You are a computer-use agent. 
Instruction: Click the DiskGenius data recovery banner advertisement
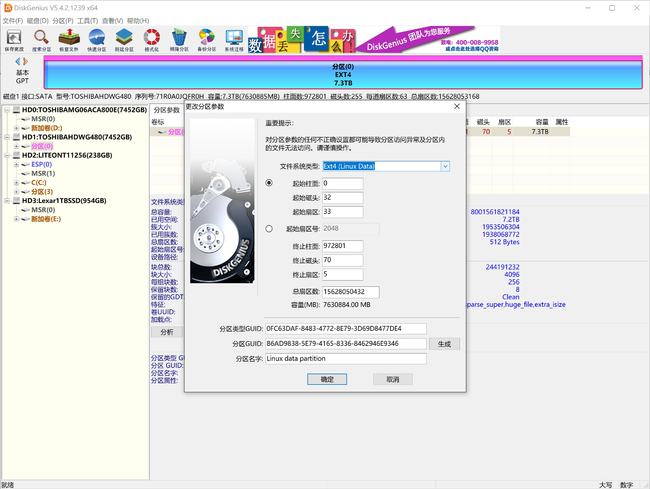[x=374, y=40]
